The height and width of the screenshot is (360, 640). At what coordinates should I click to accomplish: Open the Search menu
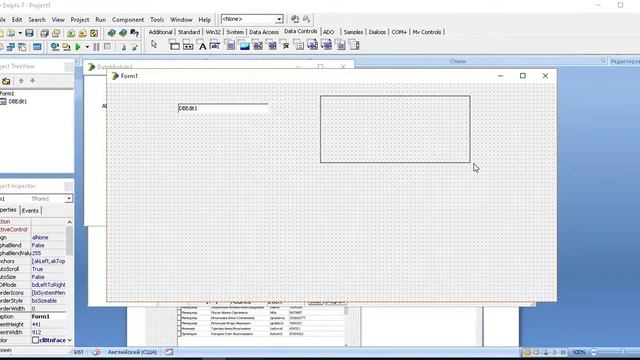tap(37, 20)
